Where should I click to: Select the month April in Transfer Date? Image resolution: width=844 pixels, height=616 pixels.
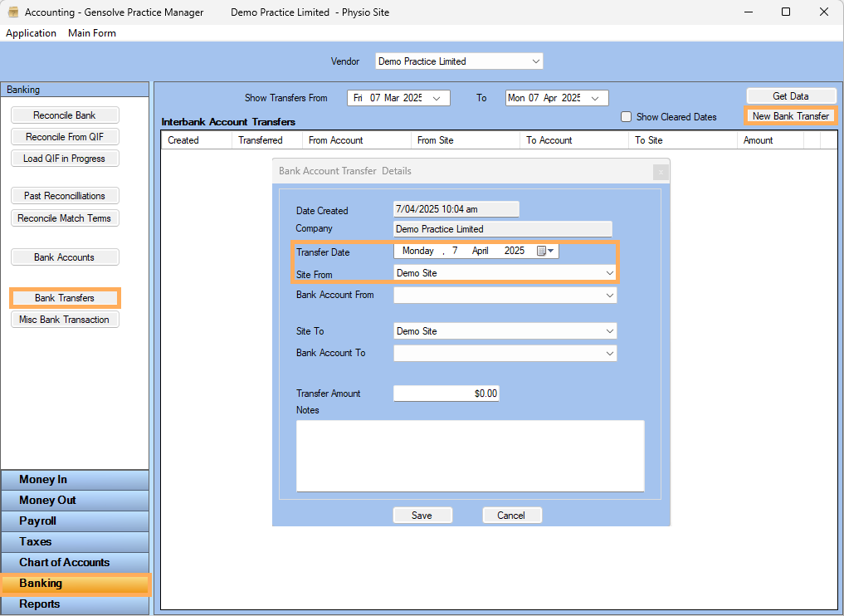[x=481, y=251]
